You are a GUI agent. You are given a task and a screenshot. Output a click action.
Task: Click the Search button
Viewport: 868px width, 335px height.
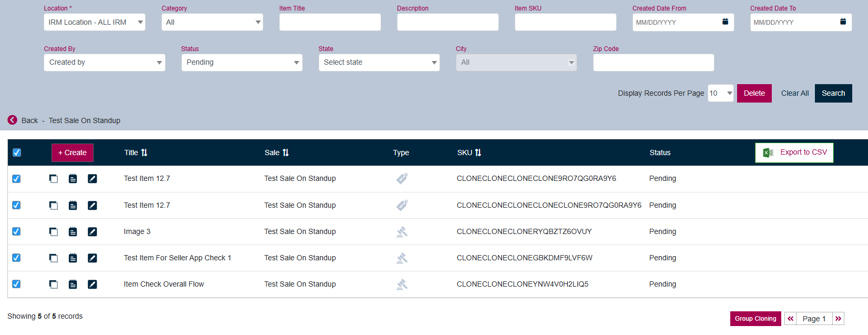point(833,93)
